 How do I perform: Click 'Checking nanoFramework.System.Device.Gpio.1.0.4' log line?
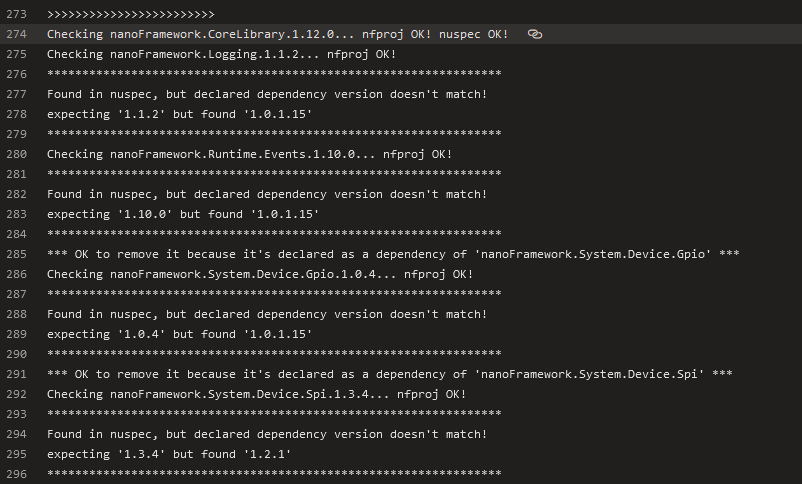click(x=260, y=274)
